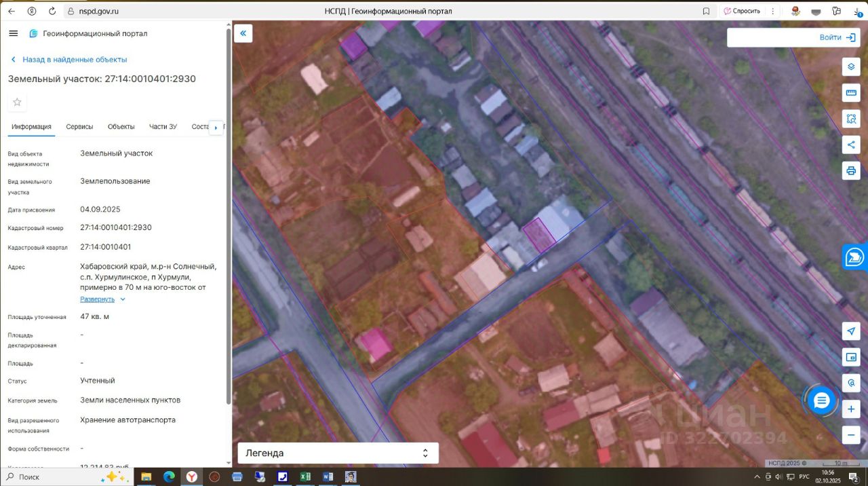Toggle favorite star for the land plot
Image resolution: width=868 pixels, height=486 pixels.
pos(18,102)
